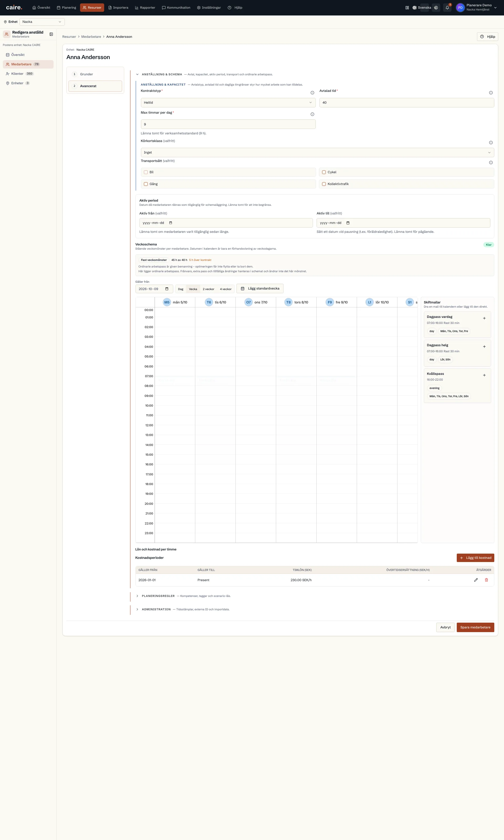Screen dimensions: 504x840
Task: Open the Enhet Nacka dropdown
Action: click(42, 22)
